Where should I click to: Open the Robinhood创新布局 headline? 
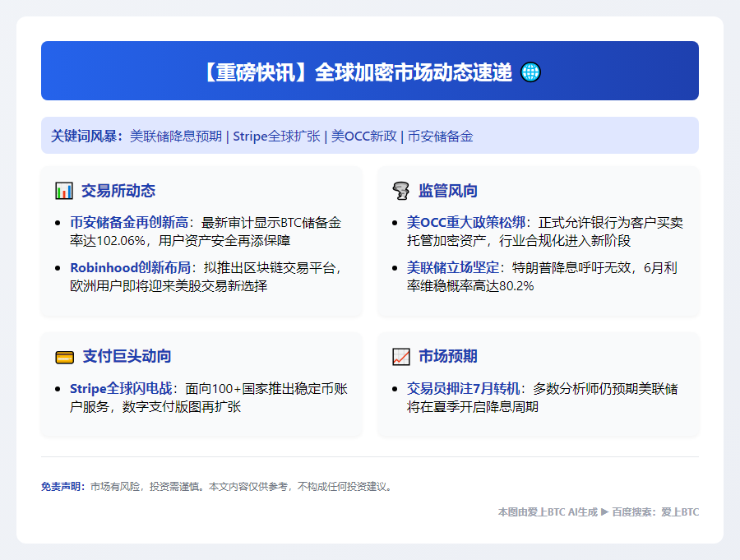coord(130,268)
